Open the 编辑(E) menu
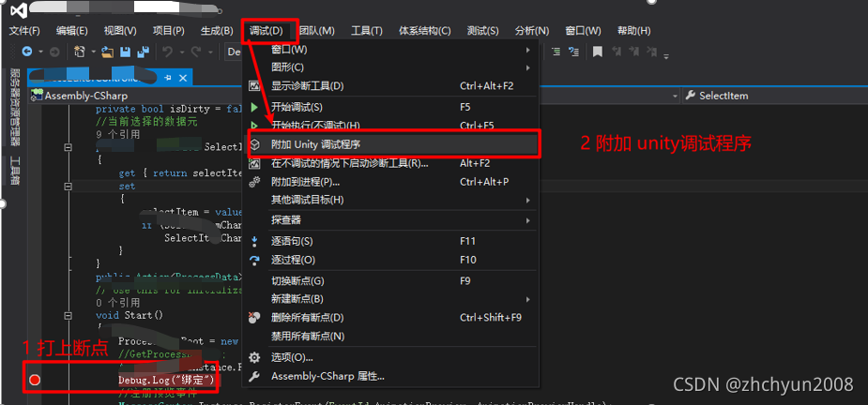 click(x=72, y=31)
